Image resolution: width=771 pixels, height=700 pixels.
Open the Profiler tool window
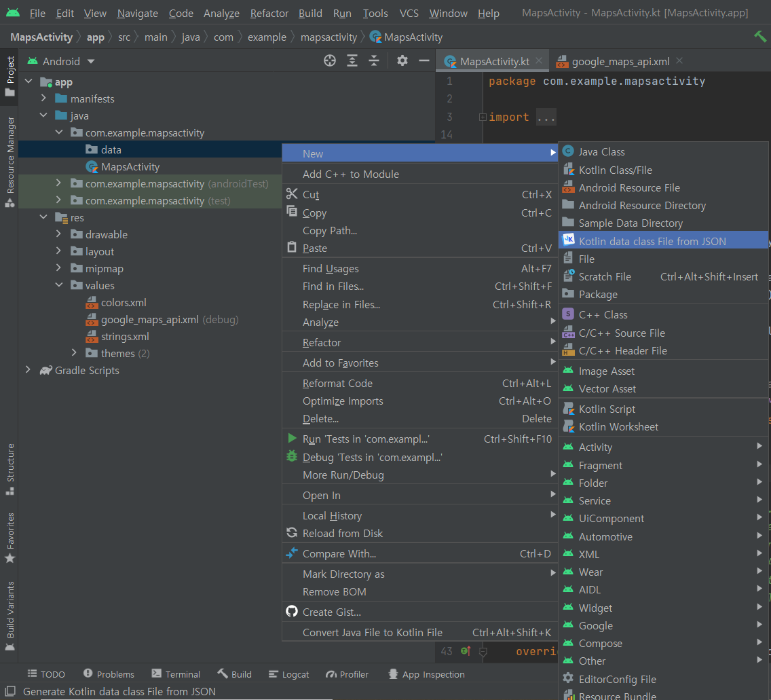[347, 674]
